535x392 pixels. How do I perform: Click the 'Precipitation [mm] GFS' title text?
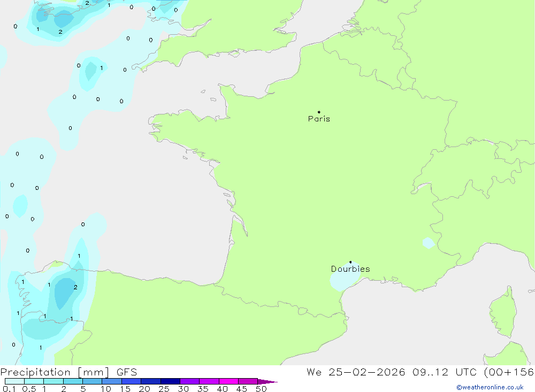68,372
